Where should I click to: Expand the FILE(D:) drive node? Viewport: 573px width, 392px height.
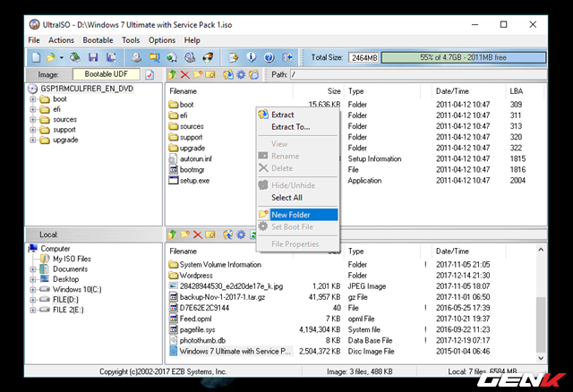pos(33,300)
